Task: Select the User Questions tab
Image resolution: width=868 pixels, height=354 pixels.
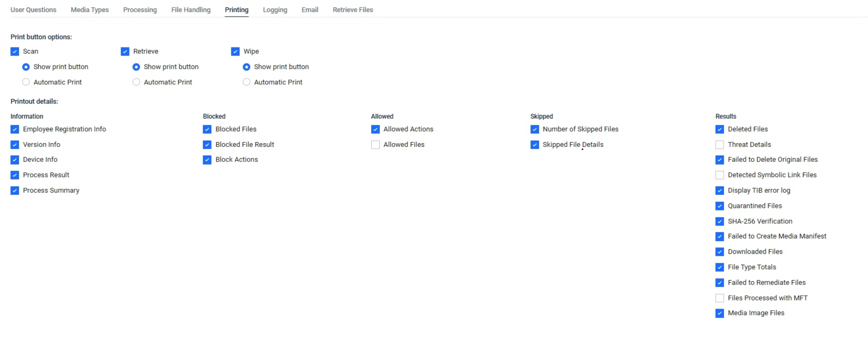Action: point(33,10)
